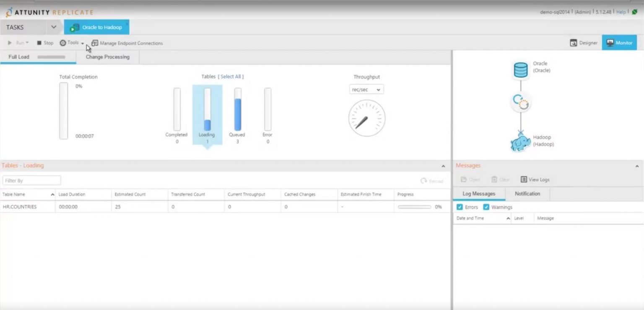Switch to the Change Processing tab
The image size is (644, 310).
click(107, 57)
